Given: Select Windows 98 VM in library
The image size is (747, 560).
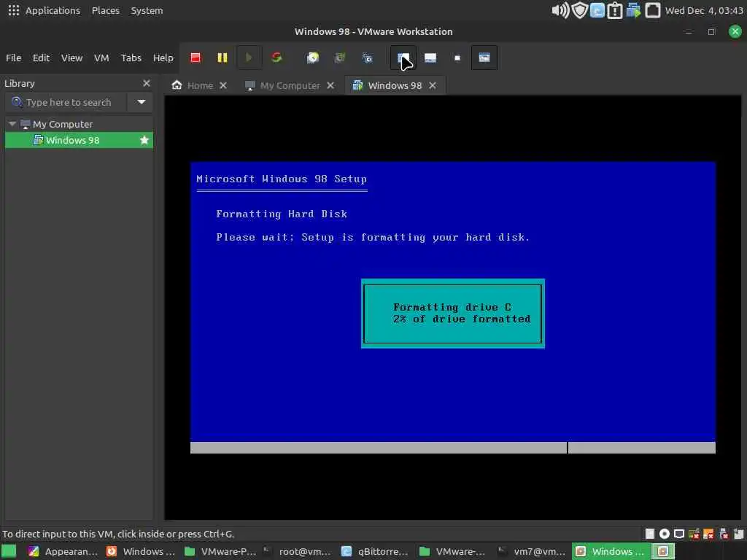Looking at the screenshot, I should 72,140.
